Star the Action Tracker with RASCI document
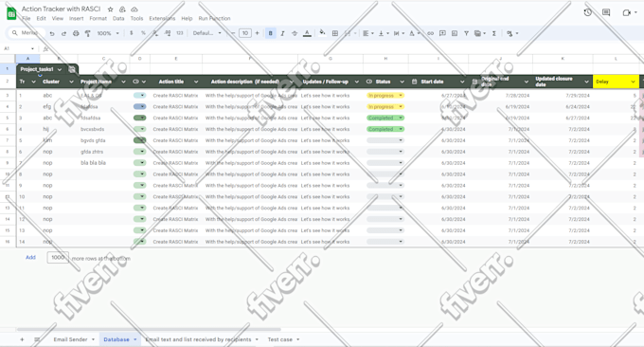This screenshot has width=644, height=347. (111, 9)
